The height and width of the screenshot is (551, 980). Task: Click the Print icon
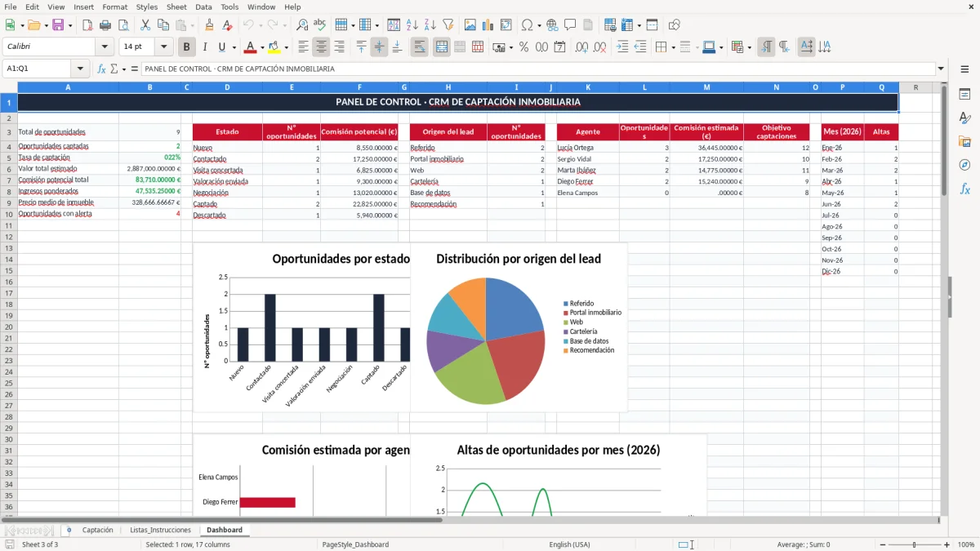pyautogui.click(x=105, y=25)
